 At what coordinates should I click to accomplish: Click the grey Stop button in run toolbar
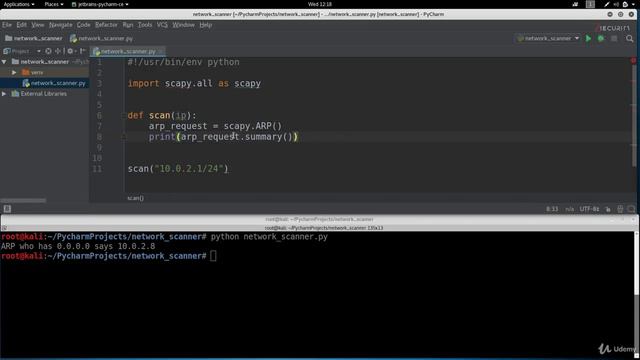tap(614, 38)
